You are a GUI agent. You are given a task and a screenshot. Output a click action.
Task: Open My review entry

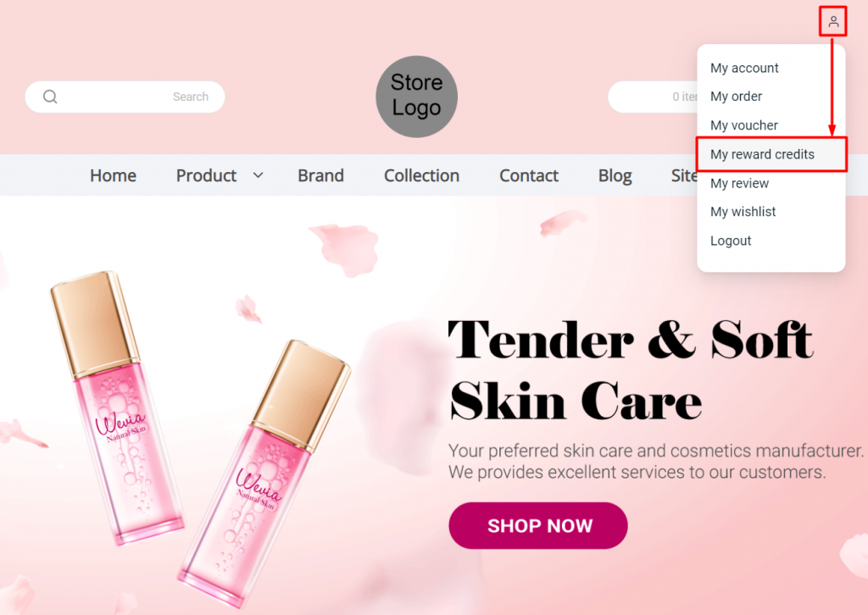739,183
